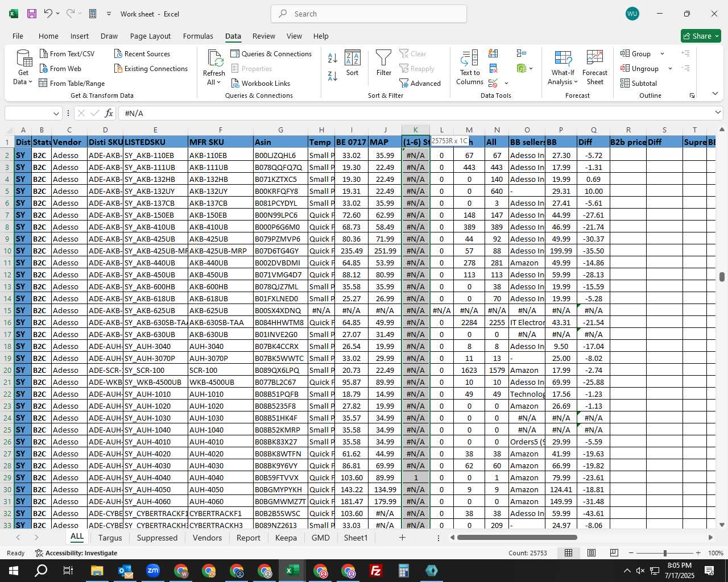
Task: Click the Flash Fill icon
Action: 493,53
